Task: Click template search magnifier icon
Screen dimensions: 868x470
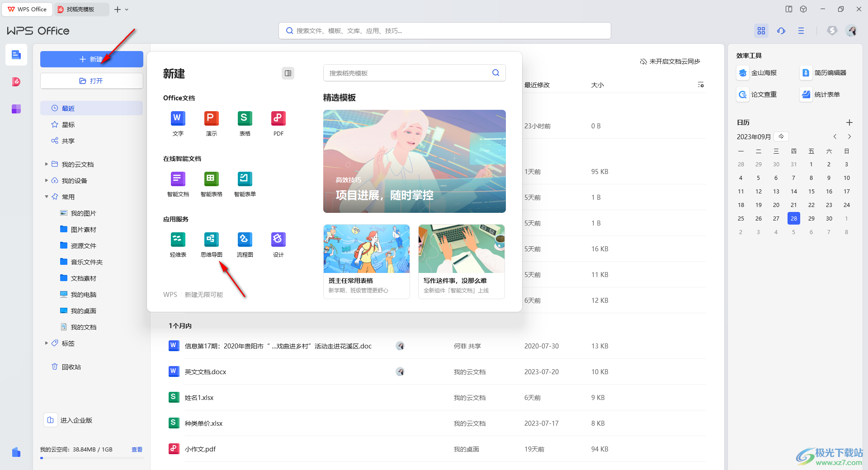Action: pos(496,73)
